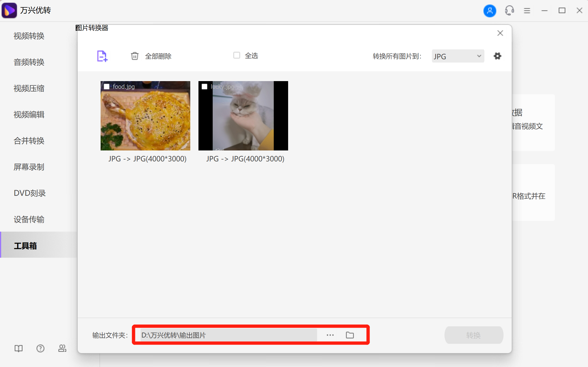Open the main menu hamburger icon
This screenshot has width=588, height=367.
(527, 10)
